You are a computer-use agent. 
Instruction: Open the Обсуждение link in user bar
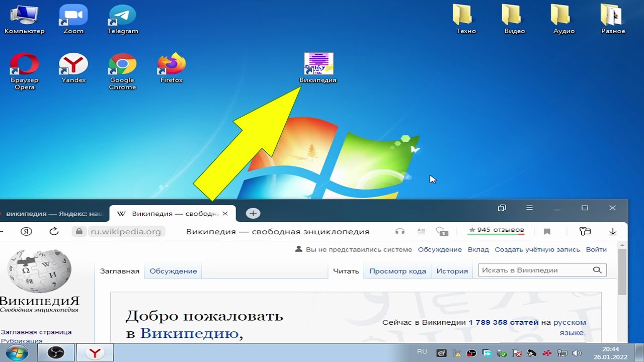click(440, 249)
